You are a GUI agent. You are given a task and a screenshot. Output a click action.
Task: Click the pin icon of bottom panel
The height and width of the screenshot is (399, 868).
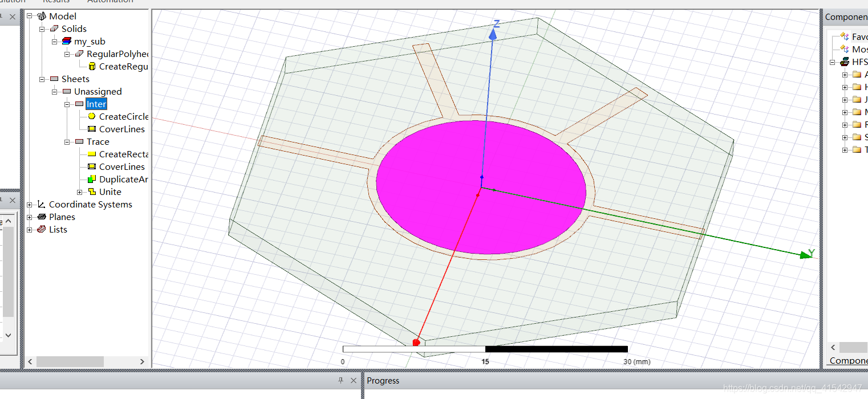click(341, 380)
